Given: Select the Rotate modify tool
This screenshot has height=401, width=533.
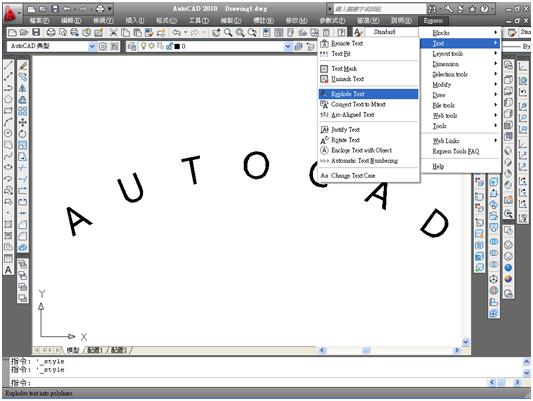Looking at the screenshot, I should click(x=23, y=134).
